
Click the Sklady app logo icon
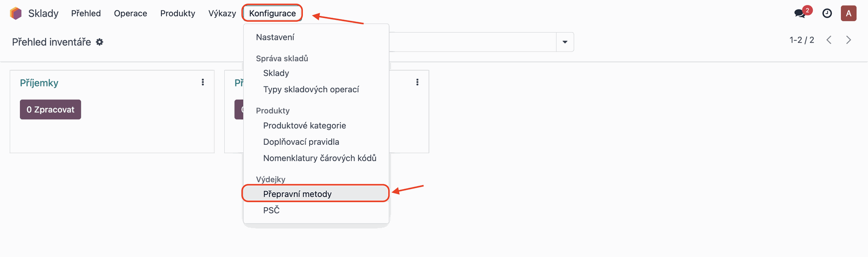16,13
